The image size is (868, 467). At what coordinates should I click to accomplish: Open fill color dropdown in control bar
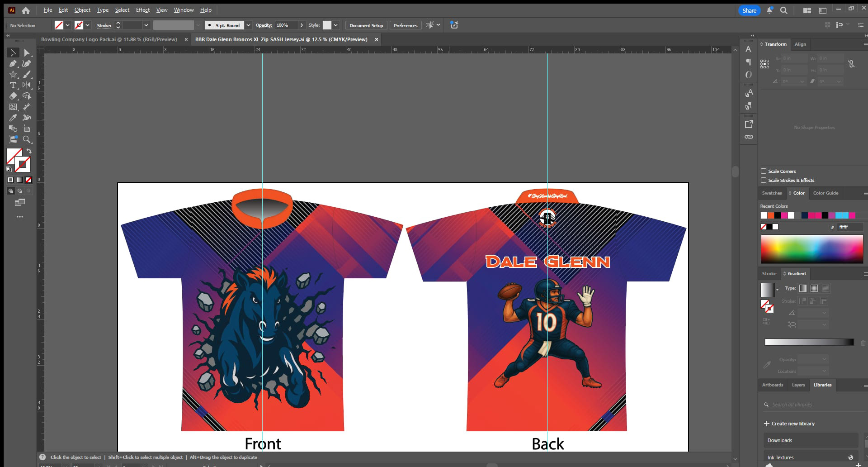67,25
